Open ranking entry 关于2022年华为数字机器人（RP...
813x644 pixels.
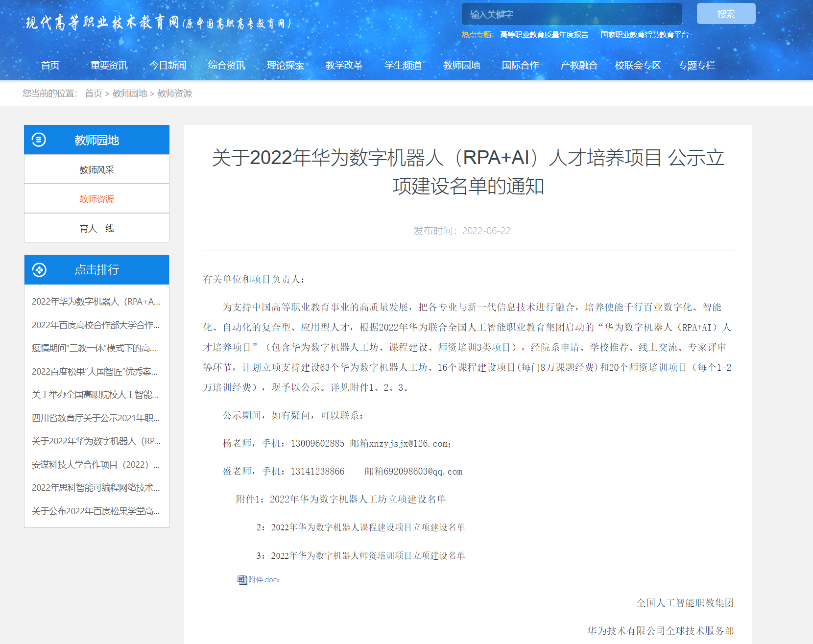[96, 441]
